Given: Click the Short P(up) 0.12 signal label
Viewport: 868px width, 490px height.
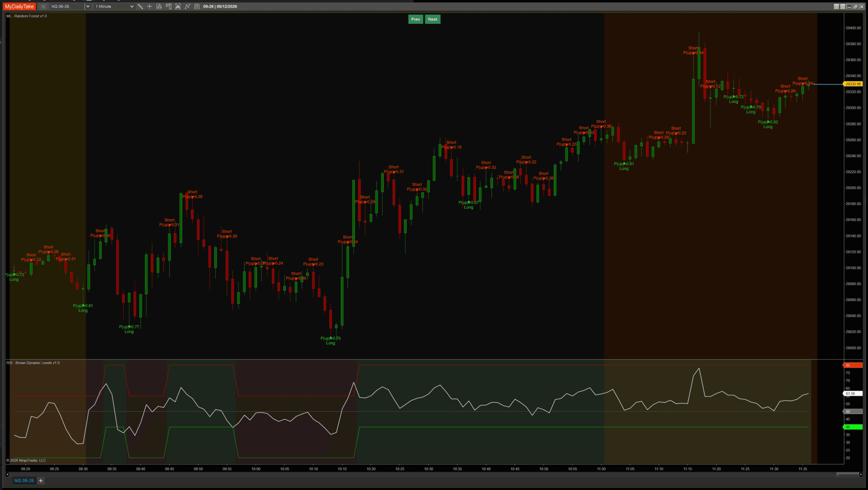Looking at the screenshot, I should 710,84.
